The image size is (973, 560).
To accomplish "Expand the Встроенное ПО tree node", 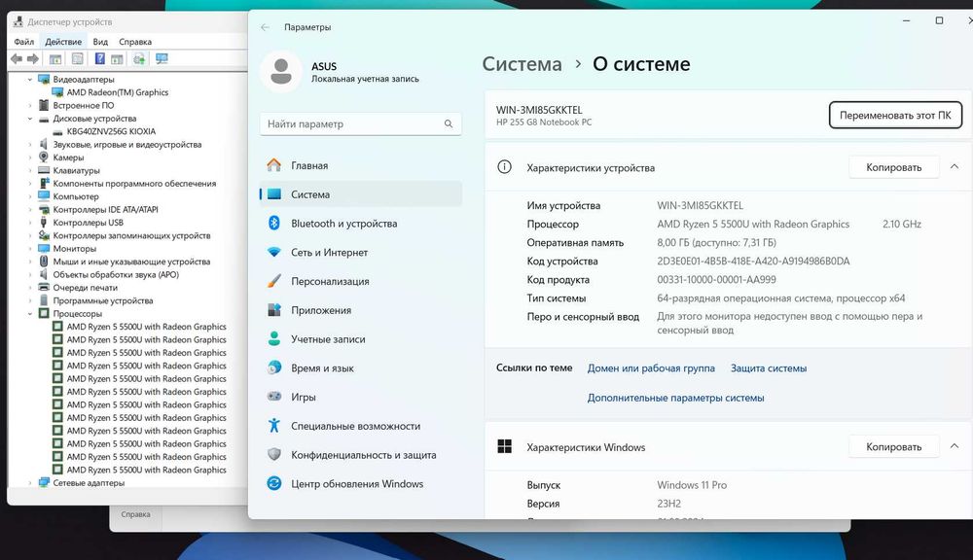I will [x=29, y=105].
